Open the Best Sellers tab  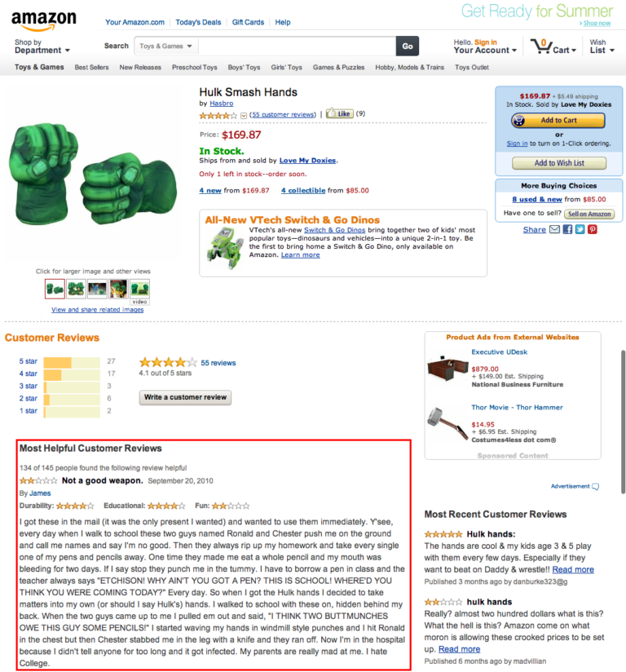[x=91, y=68]
